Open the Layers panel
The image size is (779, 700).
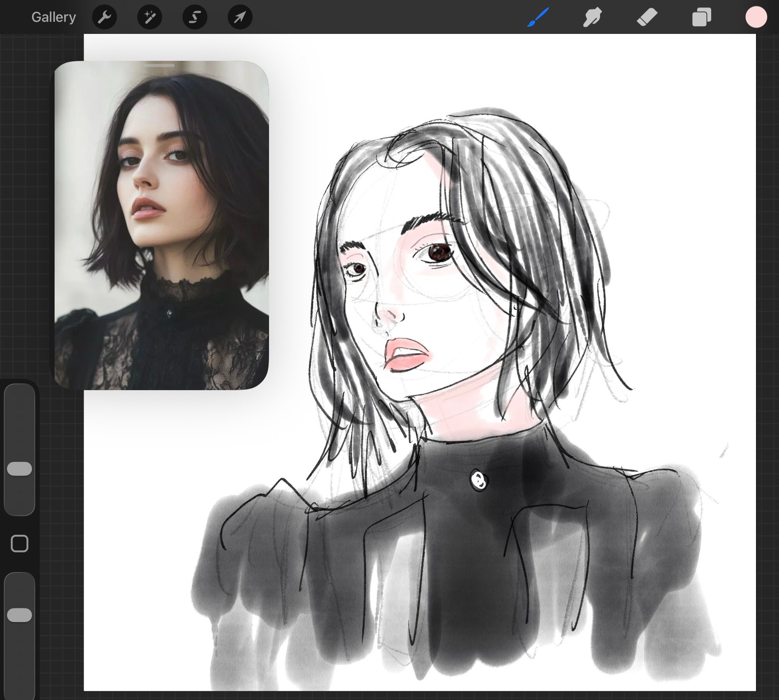[x=701, y=17]
